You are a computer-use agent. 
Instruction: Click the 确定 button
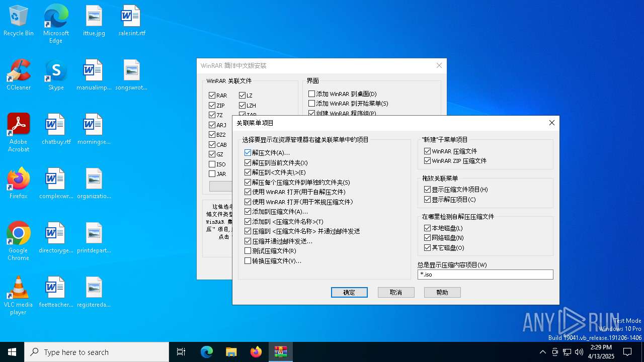tap(349, 292)
